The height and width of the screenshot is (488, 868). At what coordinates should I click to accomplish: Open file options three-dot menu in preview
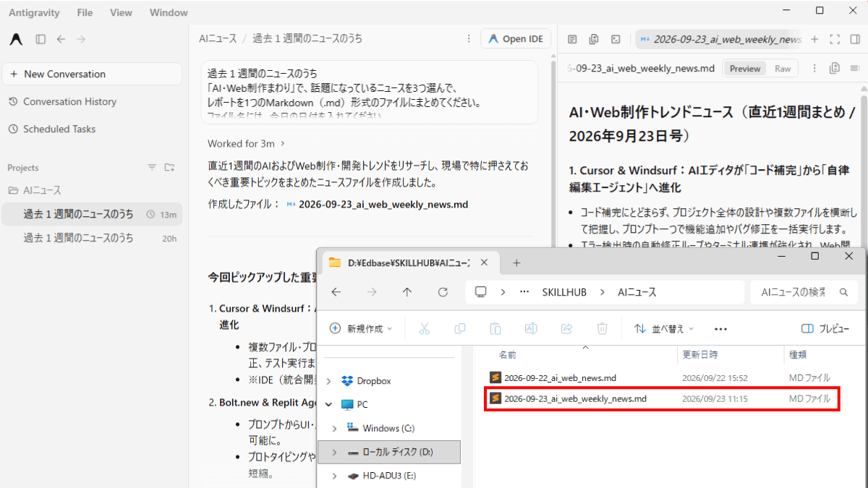click(814, 69)
